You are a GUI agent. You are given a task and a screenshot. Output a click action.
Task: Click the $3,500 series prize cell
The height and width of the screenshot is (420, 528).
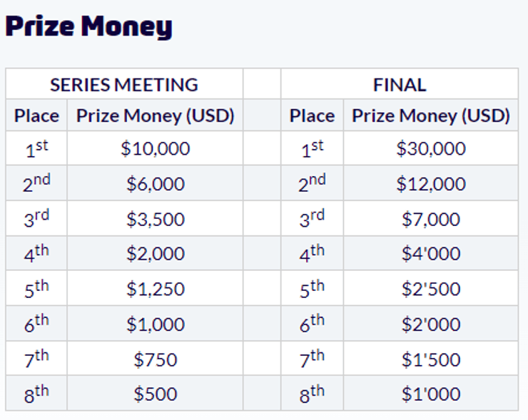(156, 219)
